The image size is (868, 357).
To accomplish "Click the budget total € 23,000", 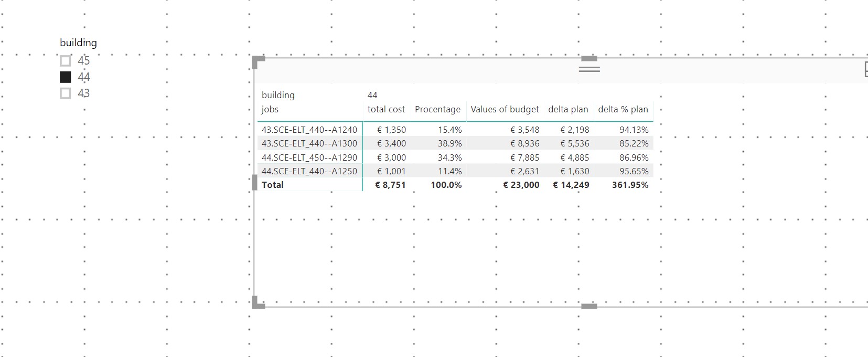I will [x=521, y=185].
